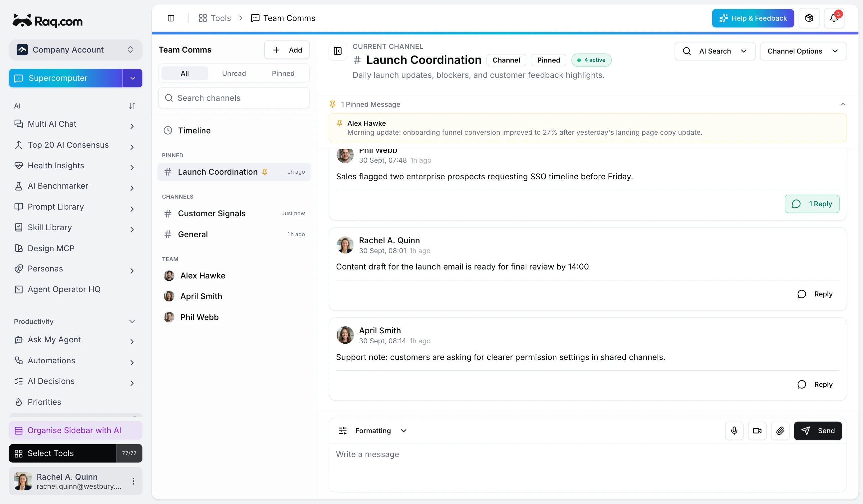
Task: Click the package search icon beside Help & Feedback
Action: [809, 18]
